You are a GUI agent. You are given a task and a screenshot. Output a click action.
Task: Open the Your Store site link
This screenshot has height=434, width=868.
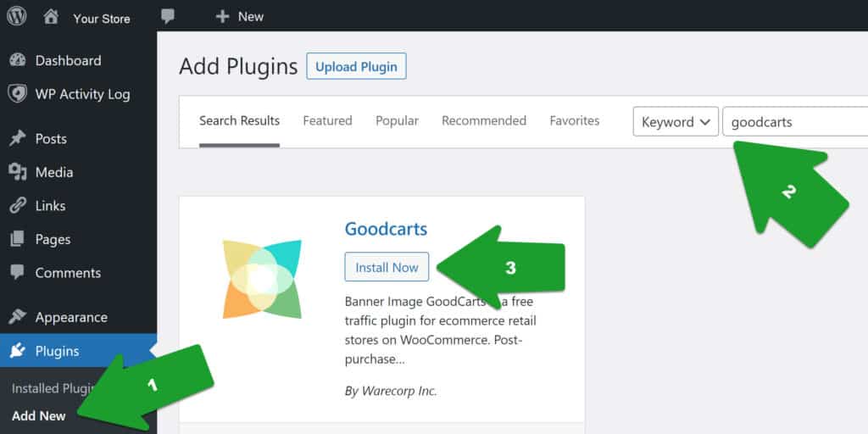pyautogui.click(x=102, y=19)
